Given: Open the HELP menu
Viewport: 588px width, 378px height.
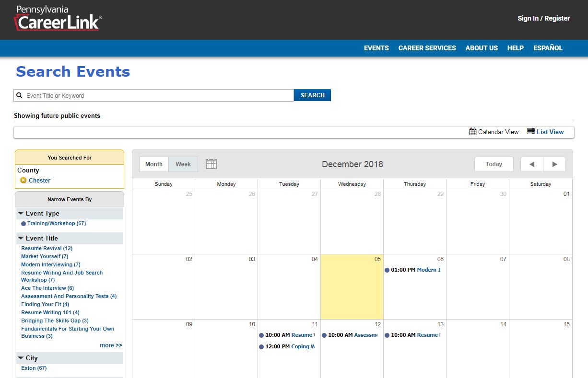Looking at the screenshot, I should pos(516,48).
